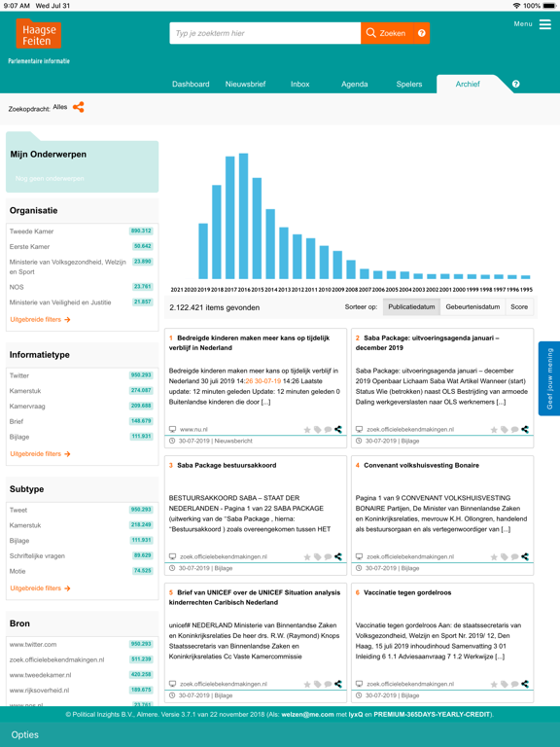The image size is (560, 747).
Task: Sort results by Gebeurtenisdatum
Action: (x=472, y=307)
